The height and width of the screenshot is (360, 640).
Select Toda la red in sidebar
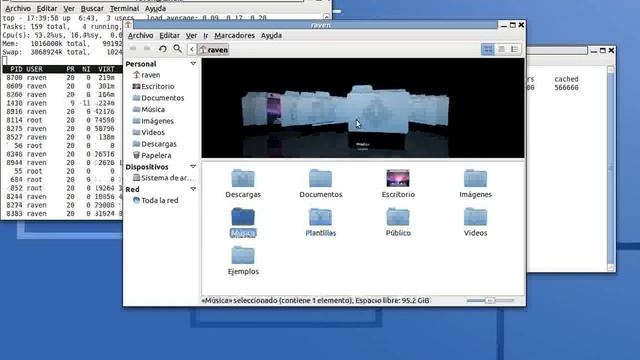156,200
